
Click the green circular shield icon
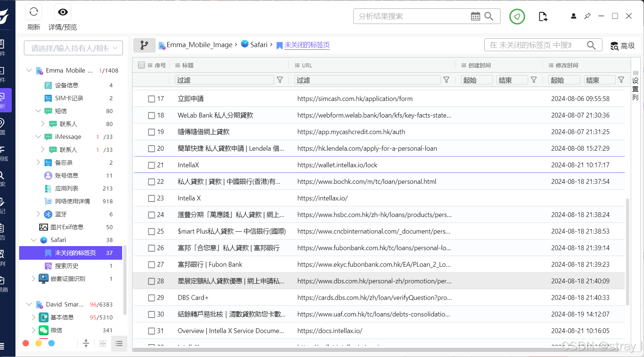pos(517,17)
